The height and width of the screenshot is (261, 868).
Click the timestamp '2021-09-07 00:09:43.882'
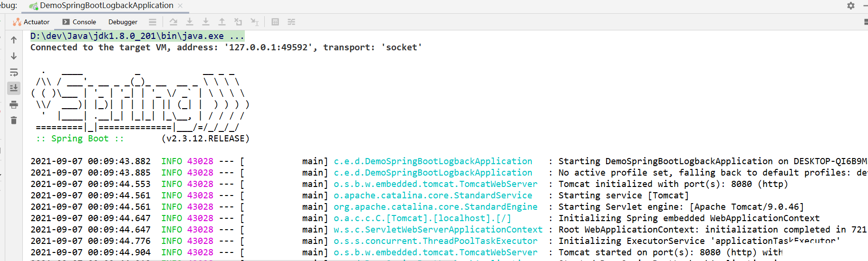pos(90,161)
